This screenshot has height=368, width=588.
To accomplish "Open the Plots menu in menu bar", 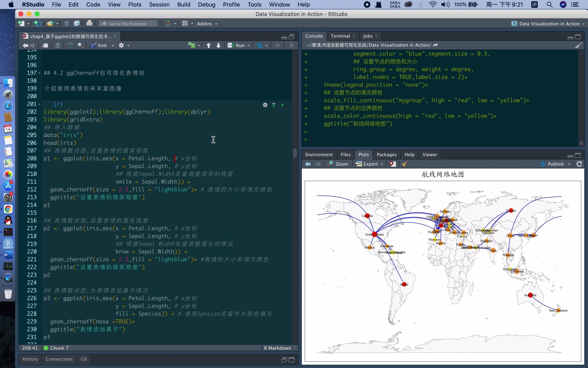I will click(135, 5).
